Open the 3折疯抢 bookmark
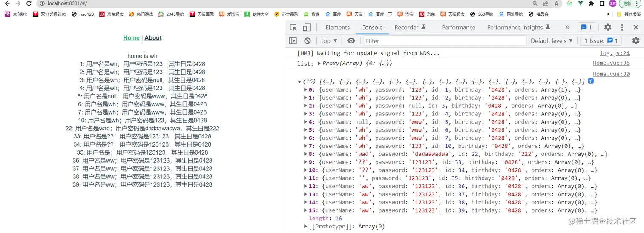Viewport: 644px width, 233px height. [x=16, y=14]
